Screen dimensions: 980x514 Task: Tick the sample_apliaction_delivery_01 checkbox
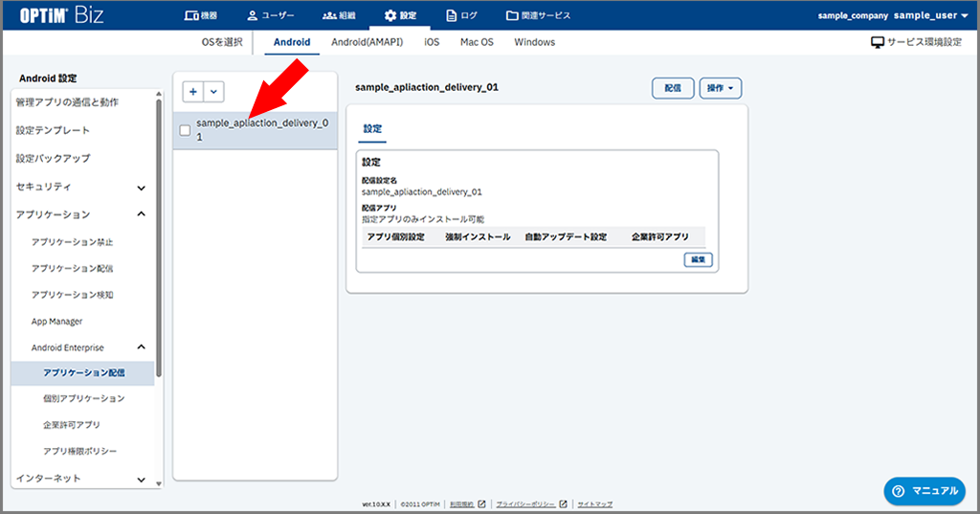pos(185,130)
